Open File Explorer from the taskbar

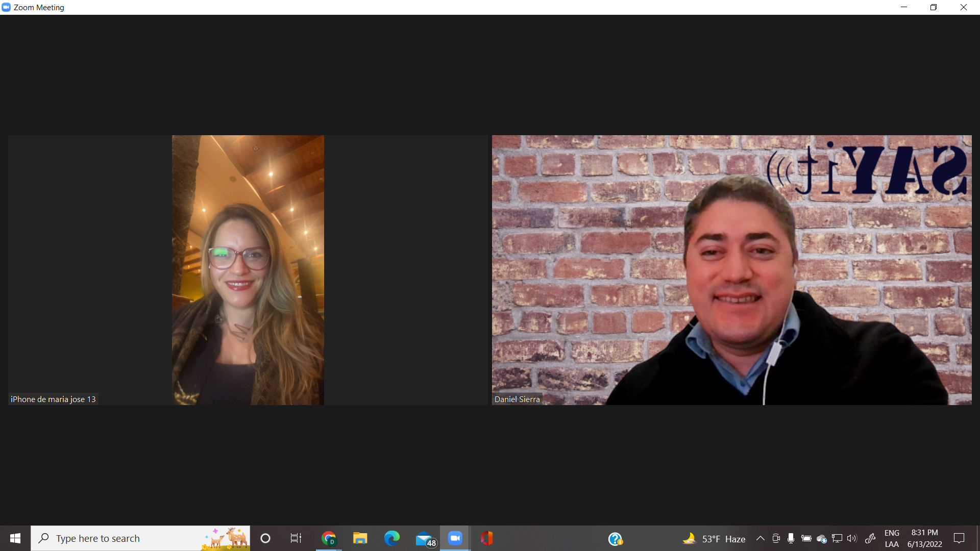tap(360, 538)
